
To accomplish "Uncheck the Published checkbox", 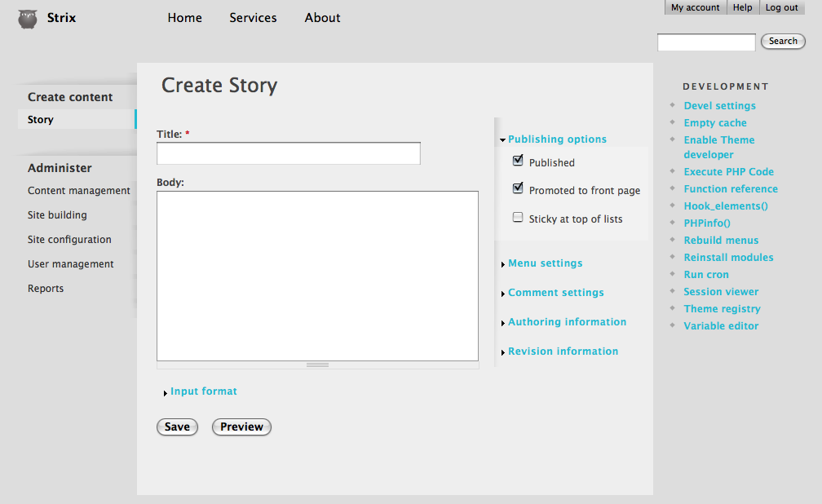I will tap(518, 161).
